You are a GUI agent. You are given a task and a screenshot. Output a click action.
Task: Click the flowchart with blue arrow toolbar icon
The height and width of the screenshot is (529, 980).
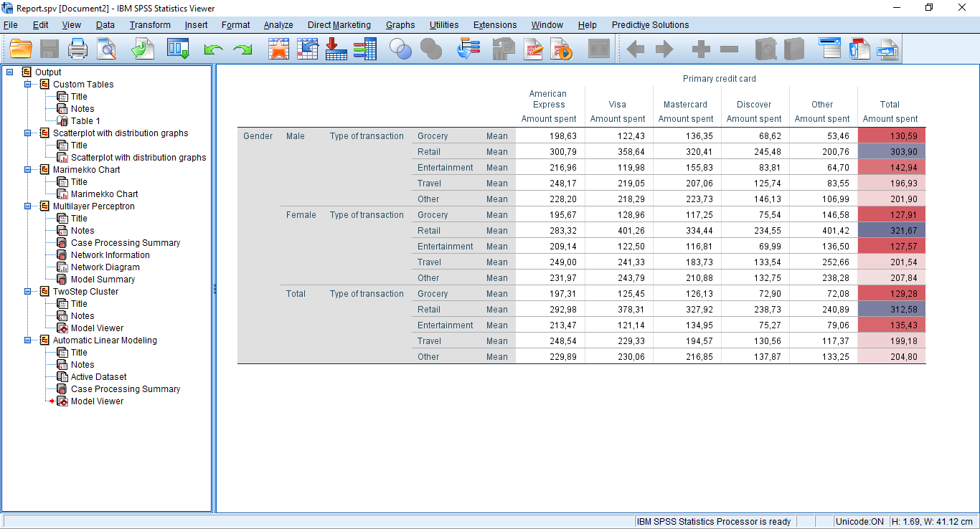click(468, 49)
